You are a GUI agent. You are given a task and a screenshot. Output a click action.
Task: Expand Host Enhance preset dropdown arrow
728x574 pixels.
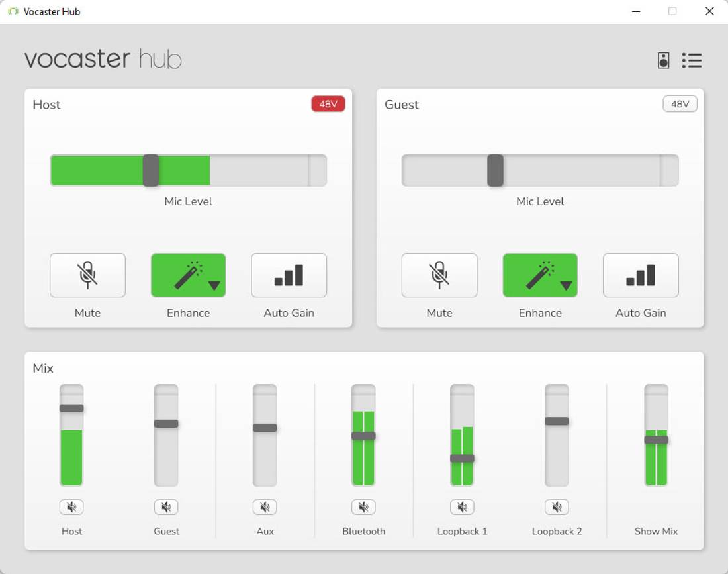click(214, 285)
